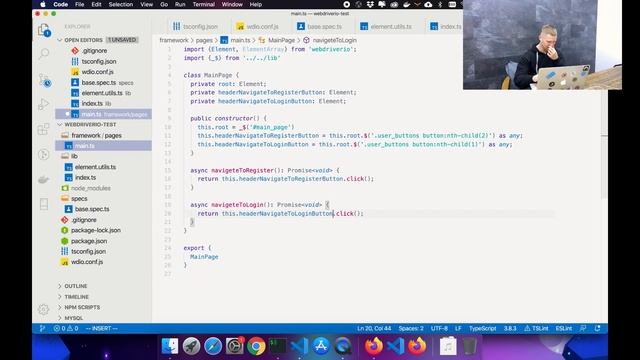Screen dimensions: 640x360
Task: Open the Docker whale view in activity bar
Action: tap(44, 179)
